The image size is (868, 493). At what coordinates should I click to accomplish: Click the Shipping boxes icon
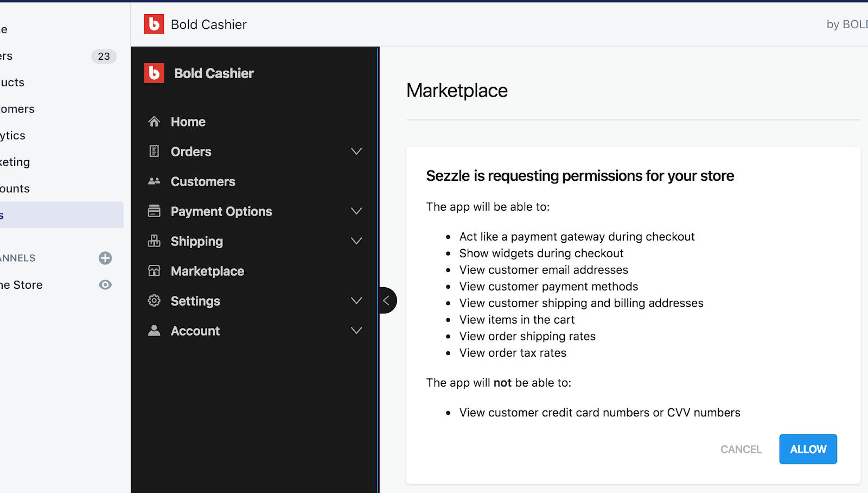(x=154, y=241)
